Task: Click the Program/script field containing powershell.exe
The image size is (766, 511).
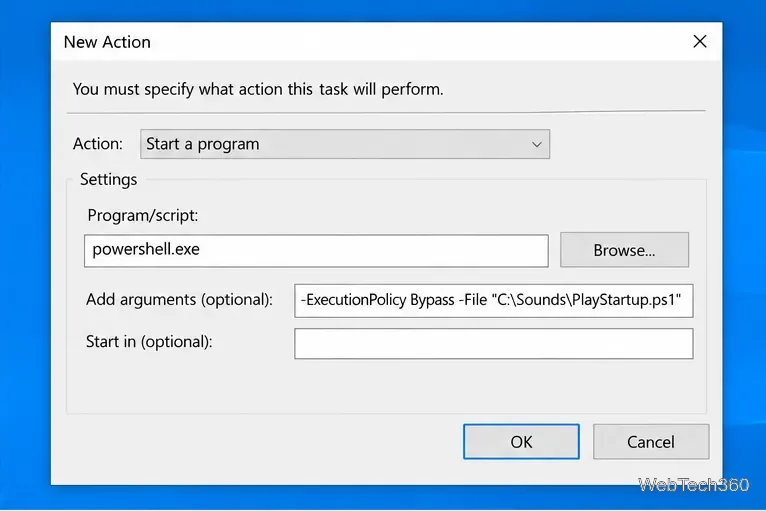Action: pyautogui.click(x=316, y=251)
